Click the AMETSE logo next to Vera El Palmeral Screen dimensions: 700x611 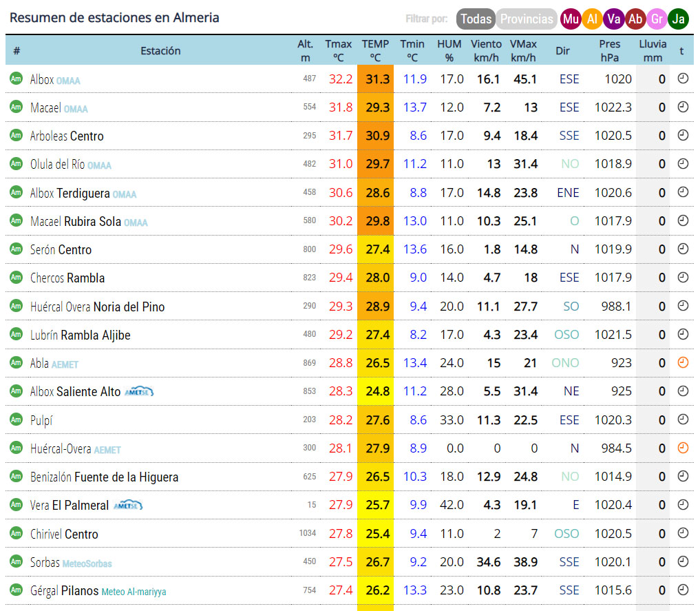coord(127,505)
